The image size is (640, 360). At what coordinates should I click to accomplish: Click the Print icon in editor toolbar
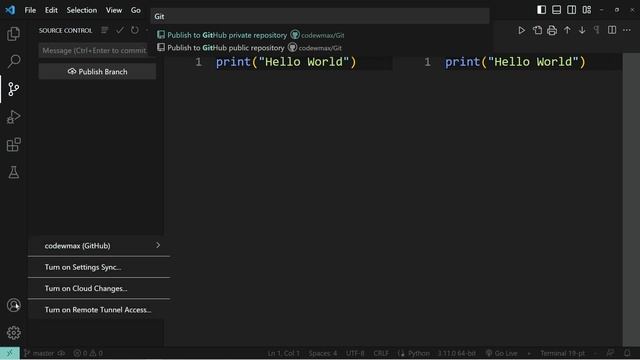[552, 30]
